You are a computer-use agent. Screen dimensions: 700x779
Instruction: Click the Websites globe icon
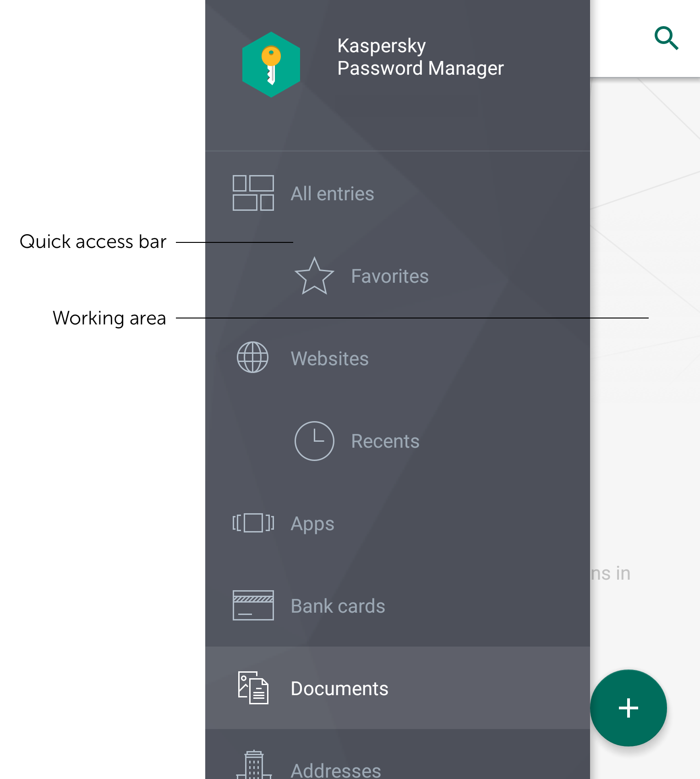[252, 357]
